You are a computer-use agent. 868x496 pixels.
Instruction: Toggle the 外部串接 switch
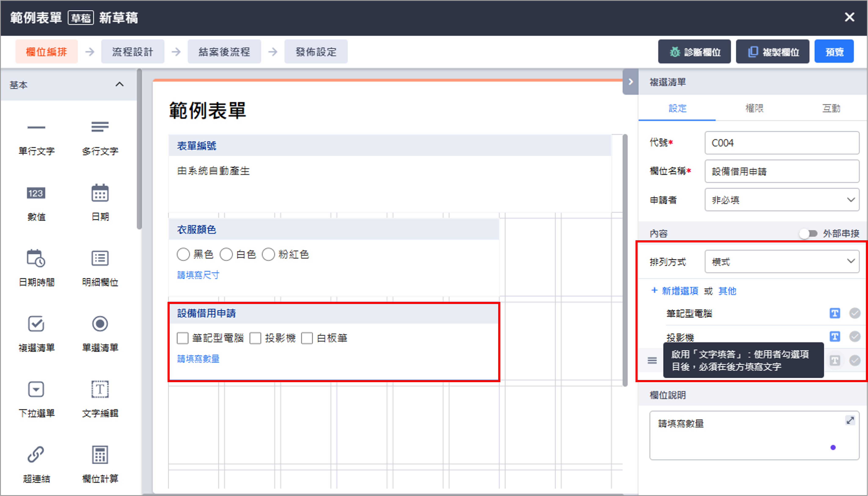point(808,234)
